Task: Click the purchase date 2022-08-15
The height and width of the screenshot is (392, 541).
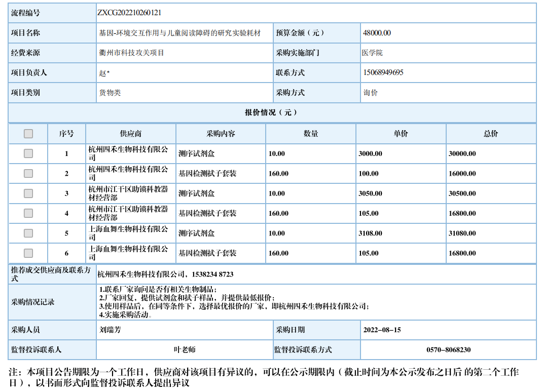Action: (382, 330)
